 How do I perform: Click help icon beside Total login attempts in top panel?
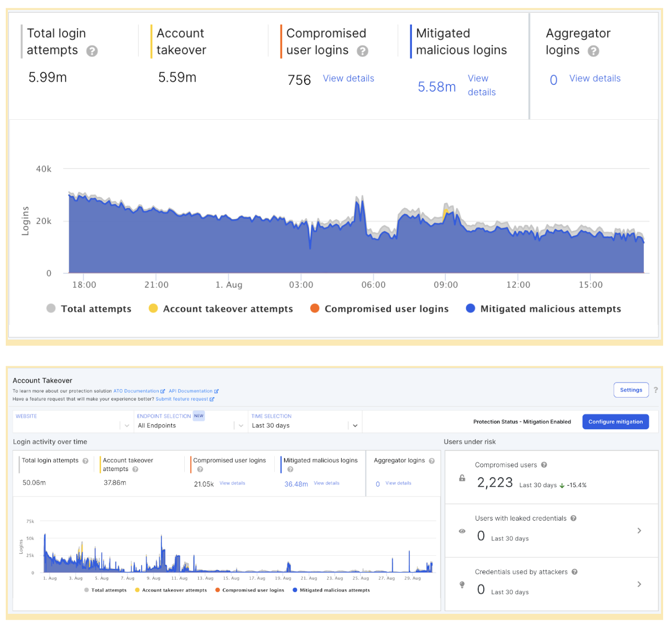pos(92,51)
